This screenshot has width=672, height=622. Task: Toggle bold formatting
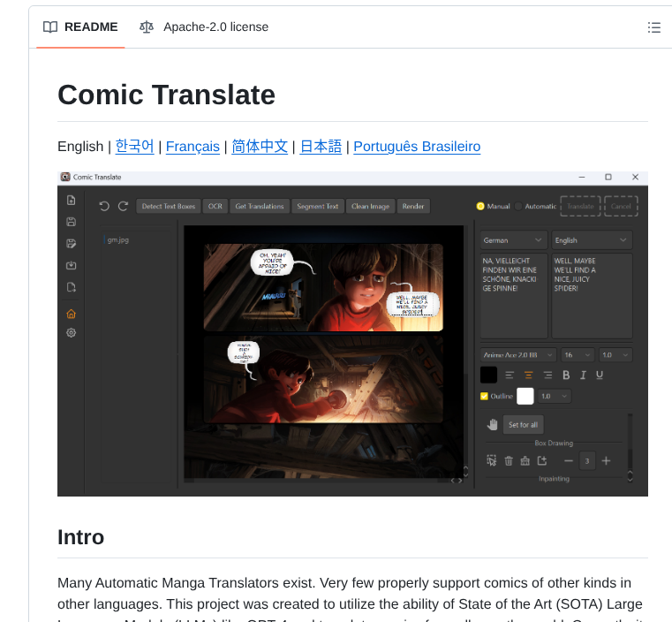click(x=566, y=375)
